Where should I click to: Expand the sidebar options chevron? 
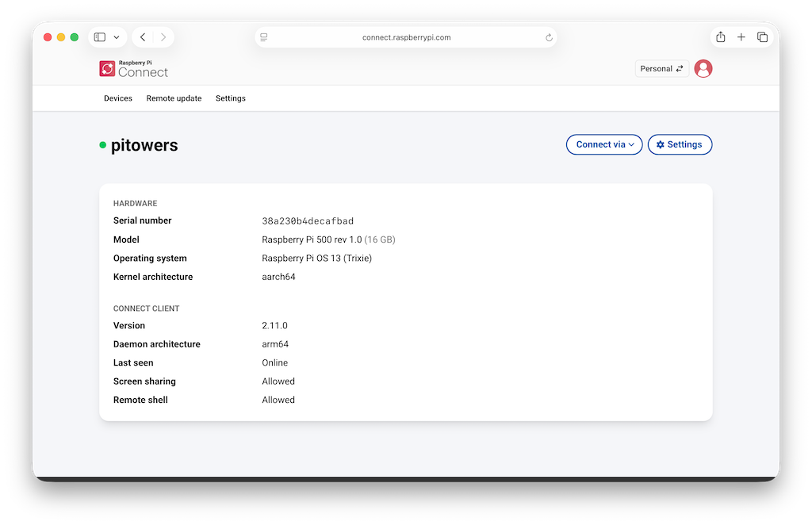point(117,37)
